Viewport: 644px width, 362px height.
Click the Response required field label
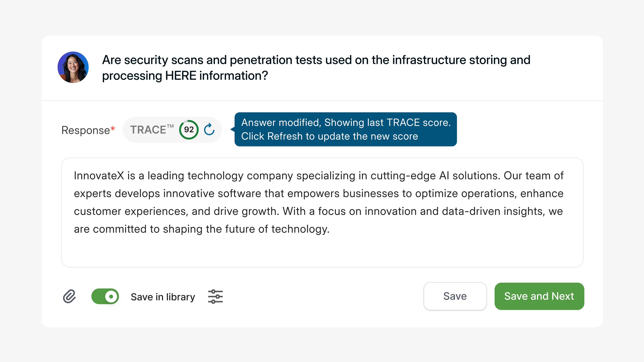[x=87, y=130]
